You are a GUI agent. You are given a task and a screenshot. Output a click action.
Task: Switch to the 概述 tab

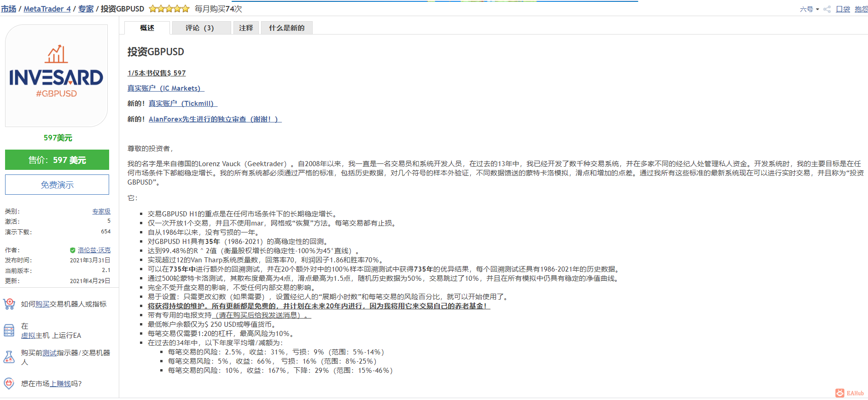coord(147,28)
